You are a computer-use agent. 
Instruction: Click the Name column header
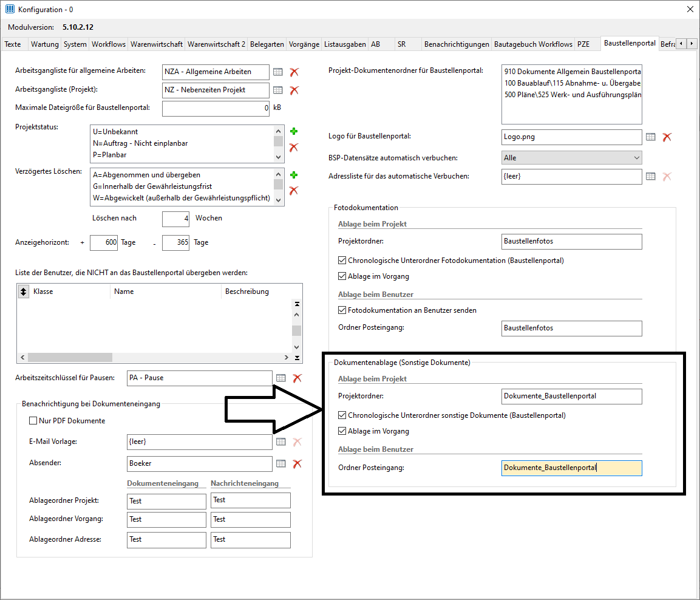[166, 291]
